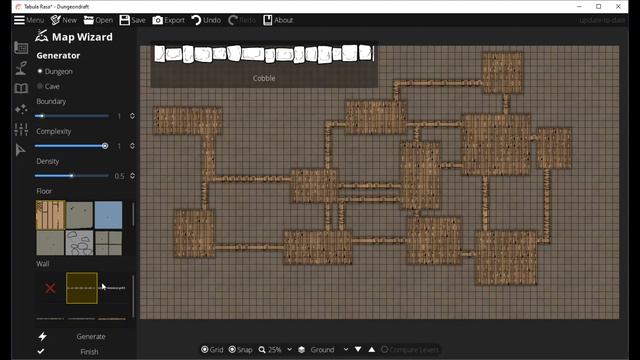
Task: Click the update-to-date status text
Action: [x=602, y=20]
